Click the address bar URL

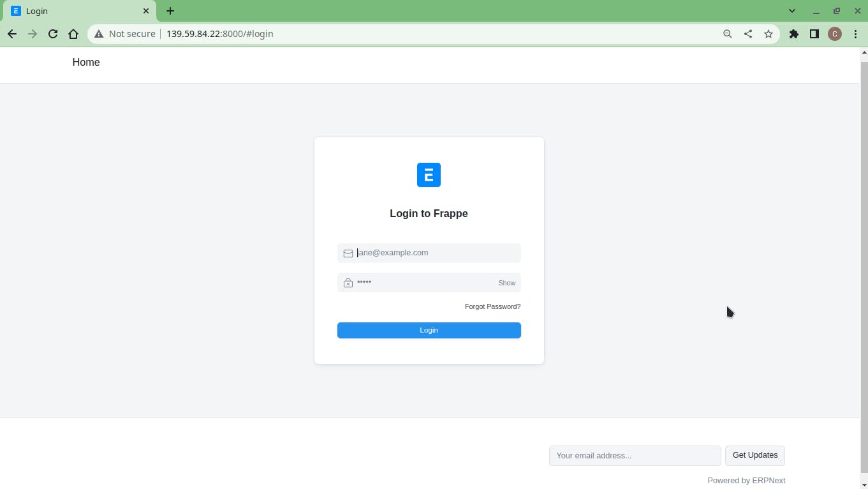click(x=220, y=34)
